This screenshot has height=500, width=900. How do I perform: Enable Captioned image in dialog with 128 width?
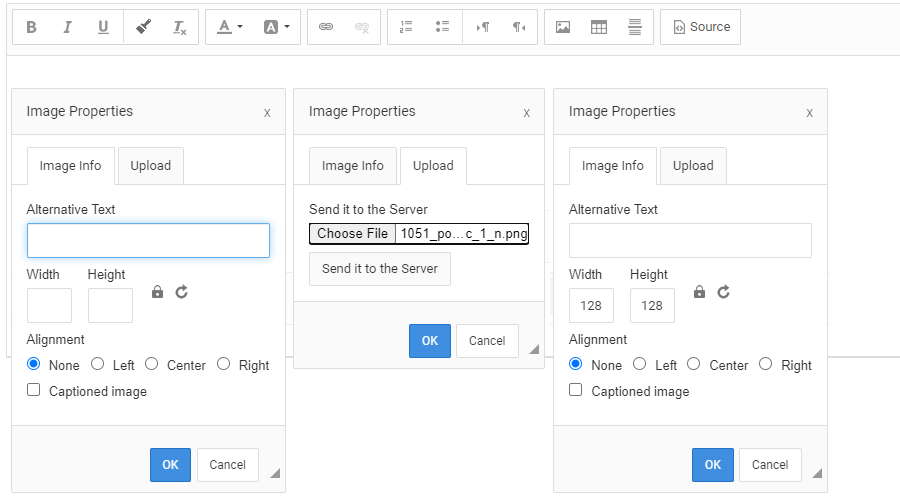pos(575,390)
